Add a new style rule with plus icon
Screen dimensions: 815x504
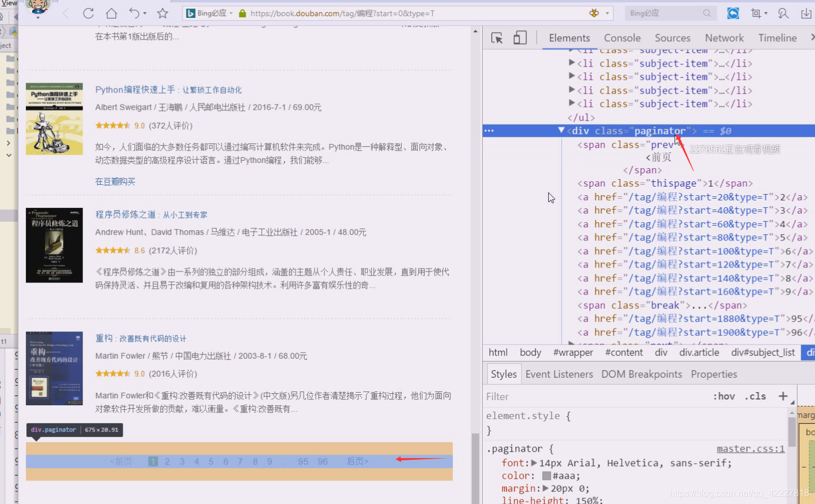[x=783, y=396]
